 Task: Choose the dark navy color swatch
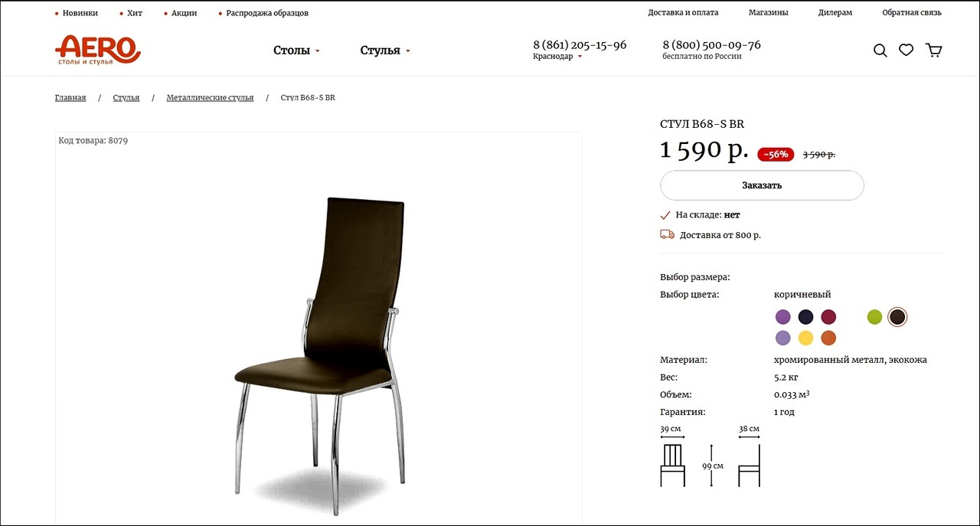click(805, 317)
